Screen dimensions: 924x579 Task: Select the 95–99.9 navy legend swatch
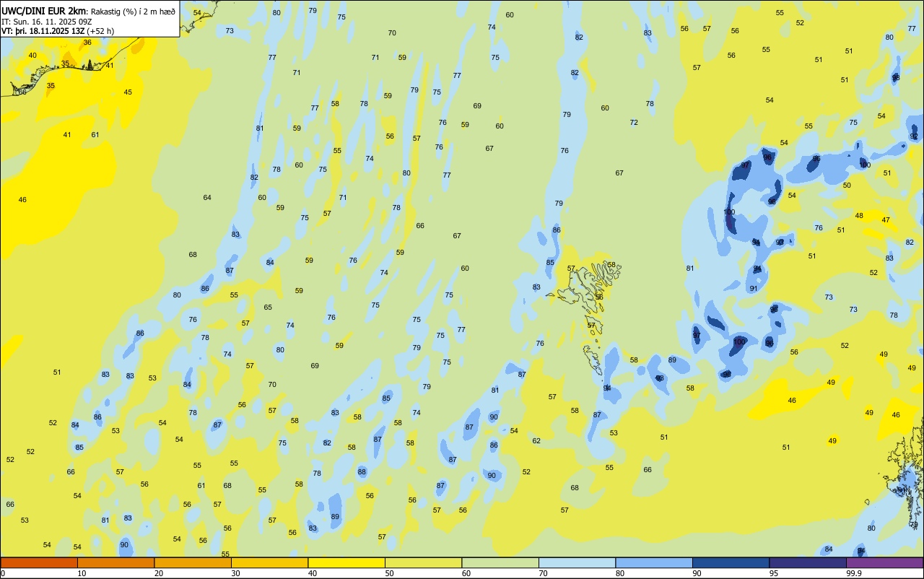pyautogui.click(x=808, y=562)
